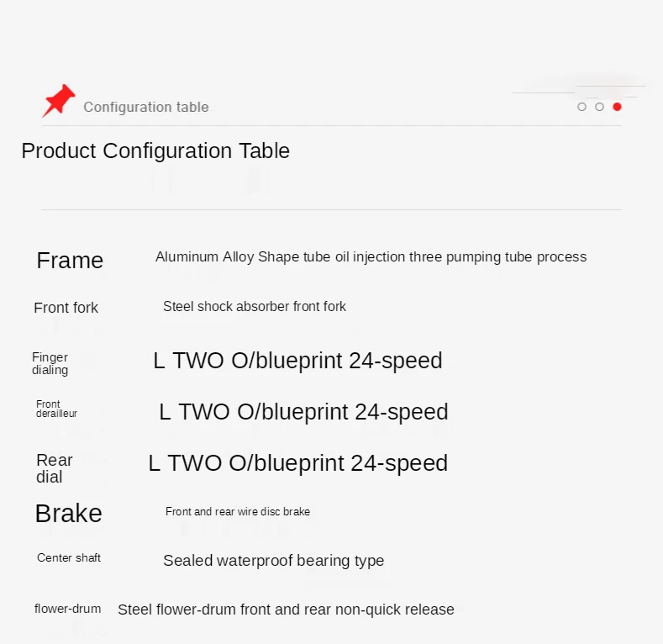Click the Front derailleur 24-speed value
Image resolution: width=663 pixels, height=644 pixels.
(x=303, y=412)
